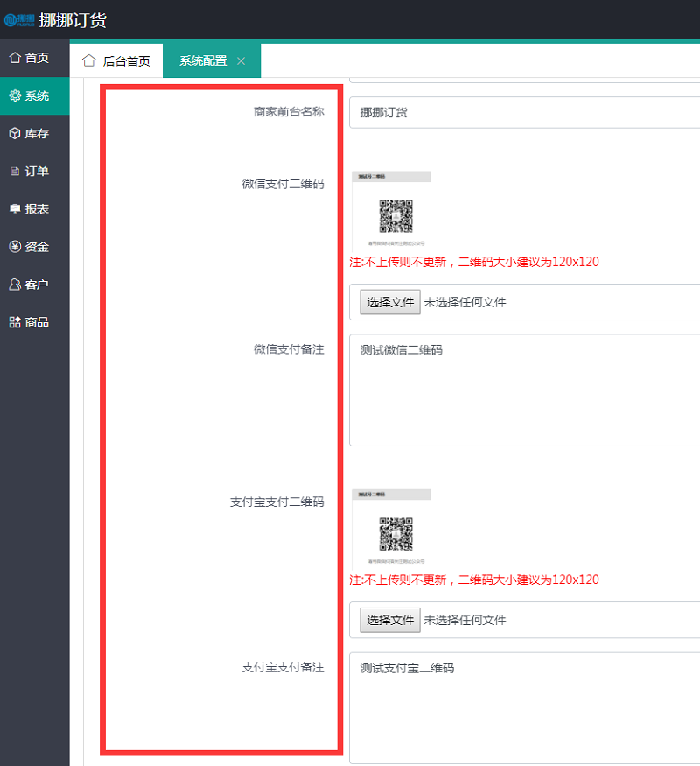Click the 挪挪订货 header title
Viewport: 700px width, 766px height.
click(x=73, y=20)
